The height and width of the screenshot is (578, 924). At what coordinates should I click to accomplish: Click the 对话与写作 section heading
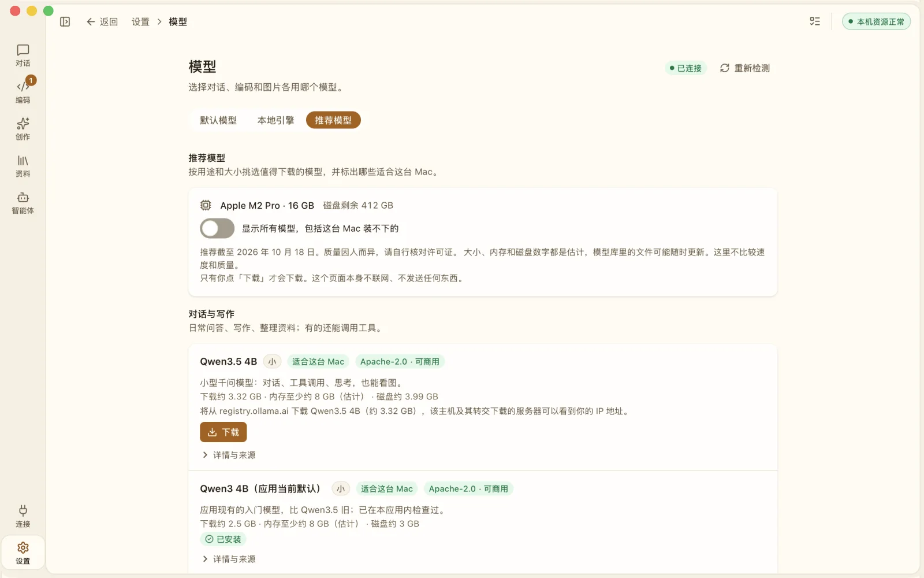coord(211,314)
